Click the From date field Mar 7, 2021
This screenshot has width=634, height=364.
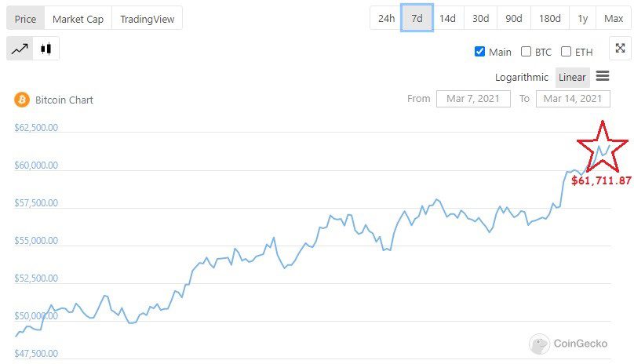[x=473, y=99]
